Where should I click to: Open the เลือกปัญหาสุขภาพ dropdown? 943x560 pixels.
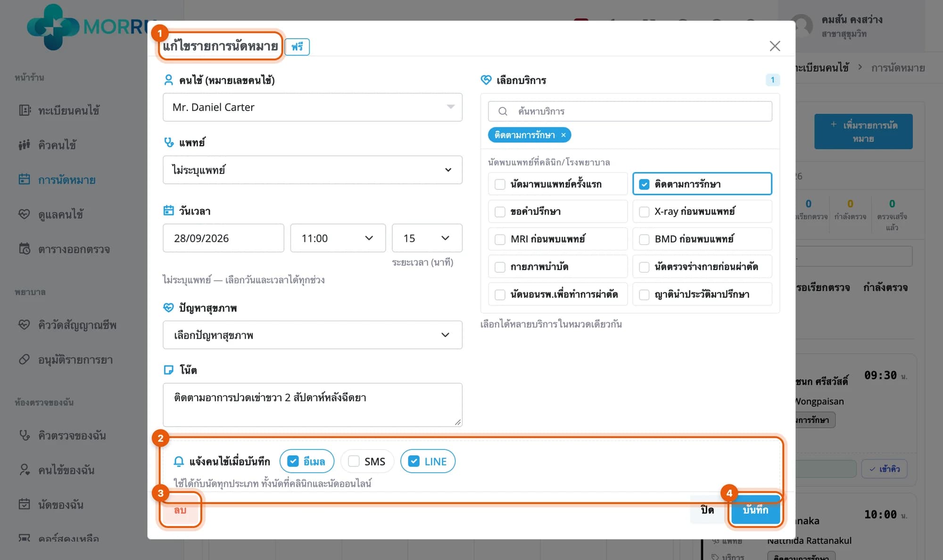313,335
